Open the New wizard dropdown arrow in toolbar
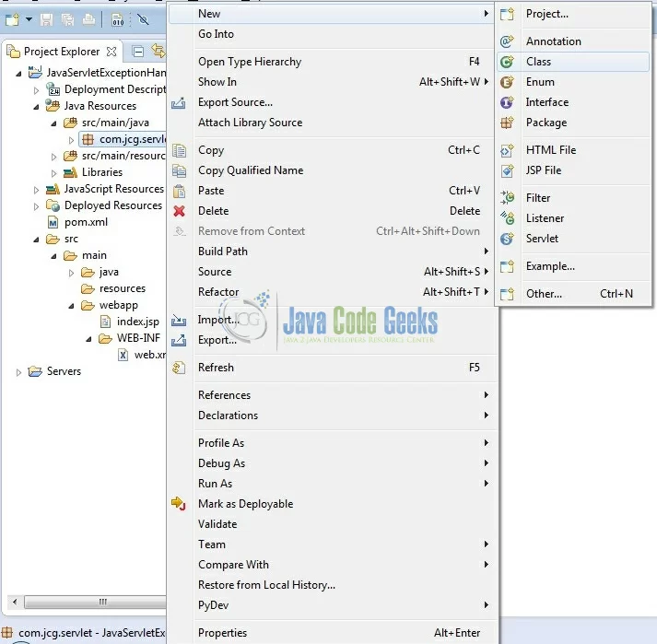 tap(29, 19)
